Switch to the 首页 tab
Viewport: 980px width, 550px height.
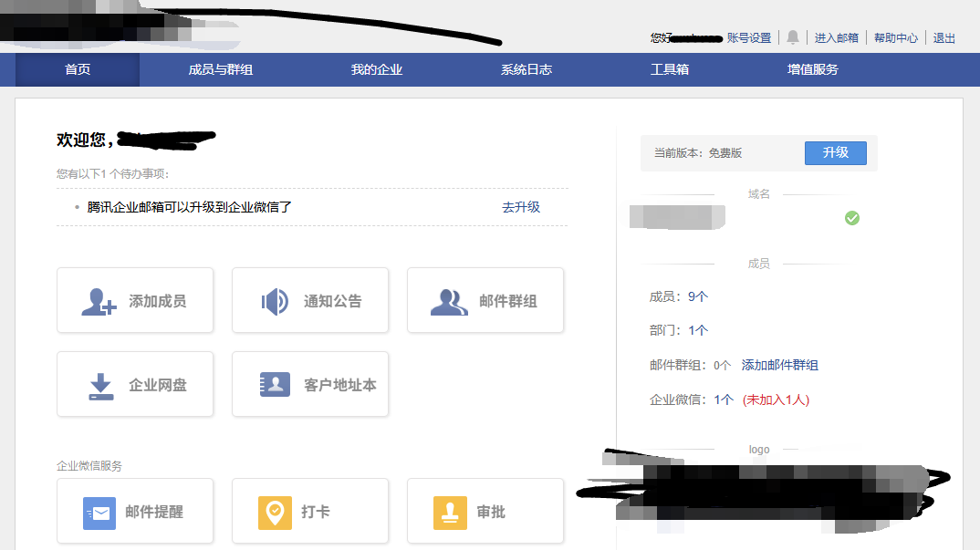click(78, 69)
